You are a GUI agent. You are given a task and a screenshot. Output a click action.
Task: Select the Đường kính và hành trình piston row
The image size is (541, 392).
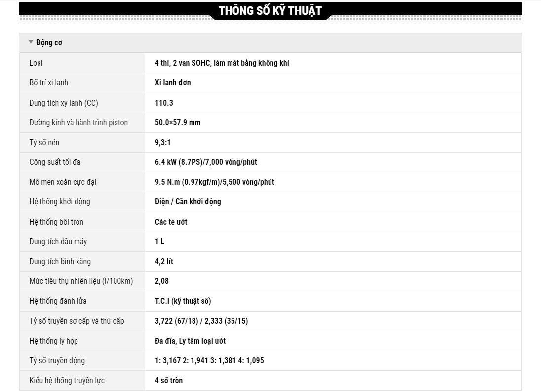coord(270,123)
